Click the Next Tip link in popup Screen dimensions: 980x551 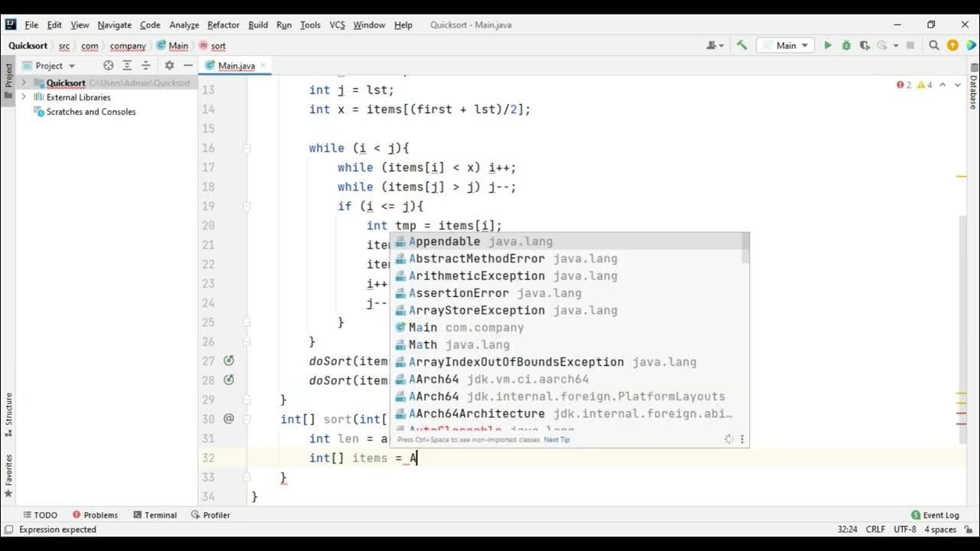pyautogui.click(x=557, y=439)
